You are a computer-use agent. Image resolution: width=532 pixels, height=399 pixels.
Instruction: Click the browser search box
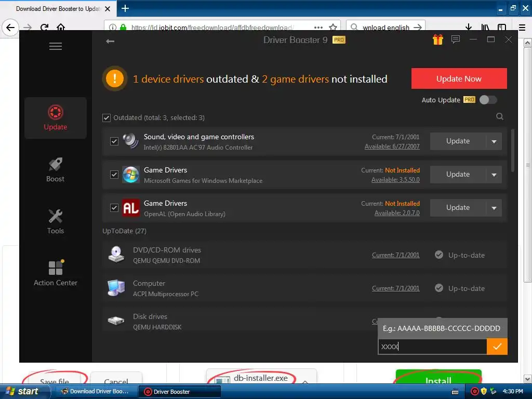click(386, 27)
